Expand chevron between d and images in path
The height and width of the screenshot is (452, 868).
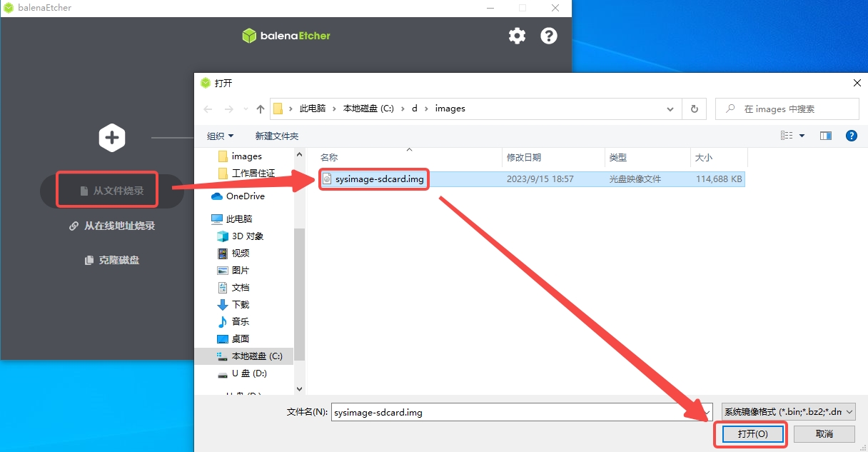click(x=427, y=109)
